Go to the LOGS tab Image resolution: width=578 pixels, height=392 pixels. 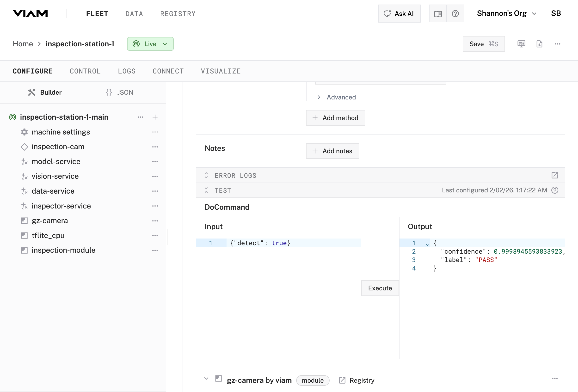(127, 71)
